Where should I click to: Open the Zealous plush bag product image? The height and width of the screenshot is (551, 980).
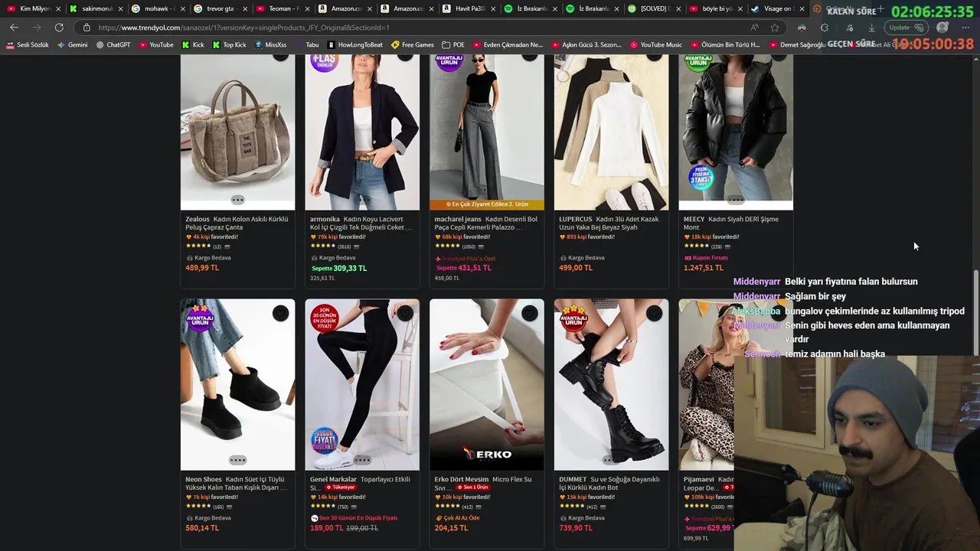tap(237, 132)
